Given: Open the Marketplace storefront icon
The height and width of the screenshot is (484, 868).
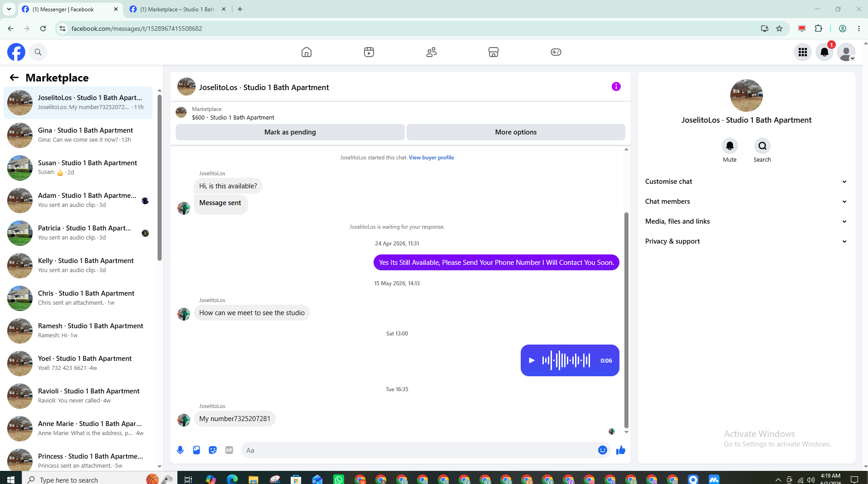Looking at the screenshot, I should (494, 52).
